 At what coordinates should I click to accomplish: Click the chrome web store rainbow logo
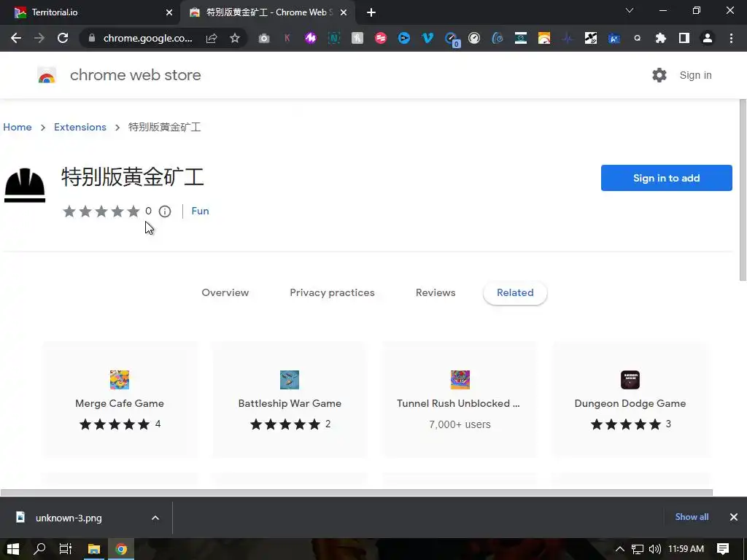(47, 75)
